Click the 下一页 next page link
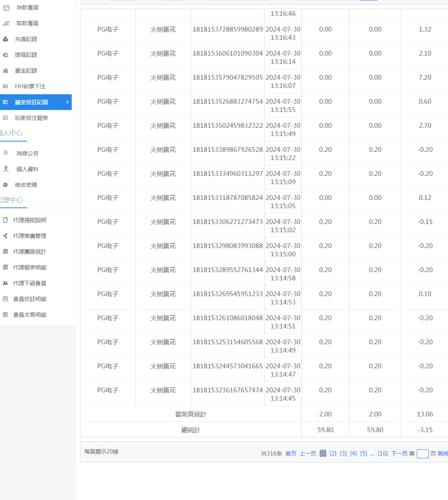This screenshot has width=448, height=500. point(399,453)
